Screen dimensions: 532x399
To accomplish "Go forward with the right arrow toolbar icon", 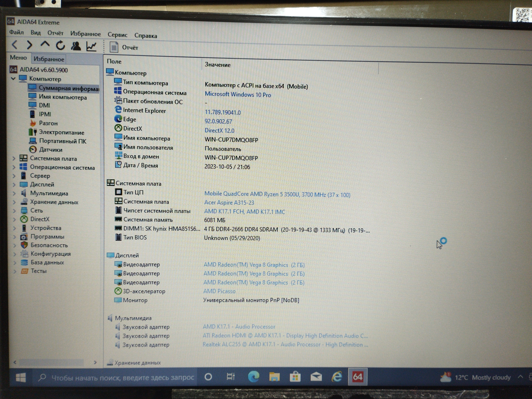I will (30, 45).
